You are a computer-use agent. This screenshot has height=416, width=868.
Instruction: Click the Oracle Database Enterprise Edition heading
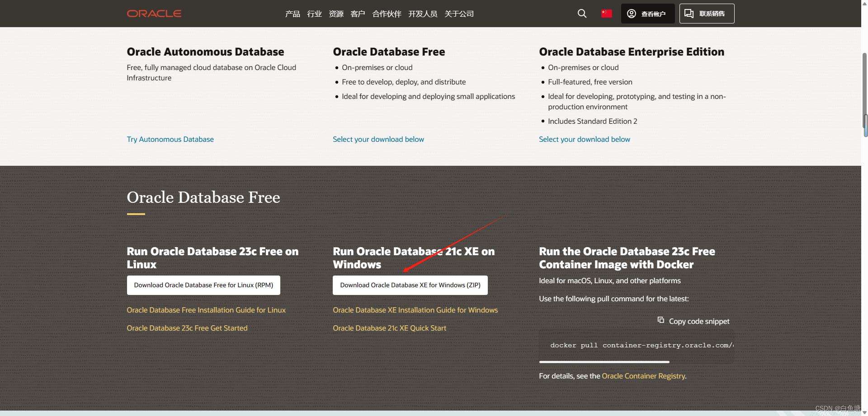coord(632,52)
